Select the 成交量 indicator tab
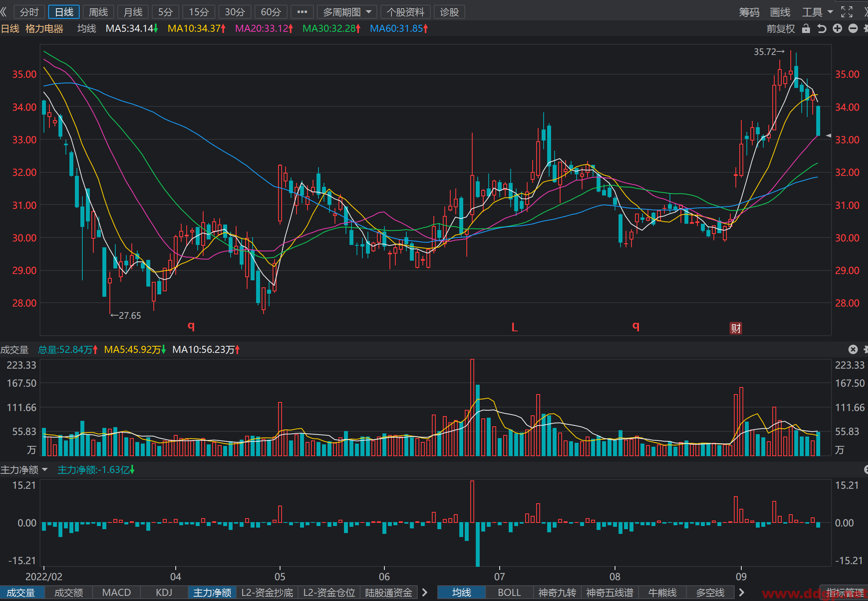The image size is (868, 601). pos(21,592)
